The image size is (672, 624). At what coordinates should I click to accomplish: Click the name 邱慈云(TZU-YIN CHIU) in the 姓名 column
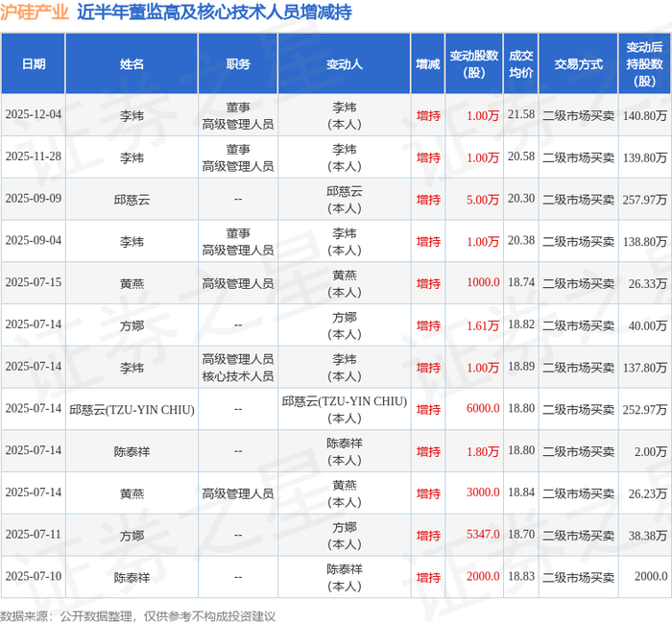click(132, 410)
